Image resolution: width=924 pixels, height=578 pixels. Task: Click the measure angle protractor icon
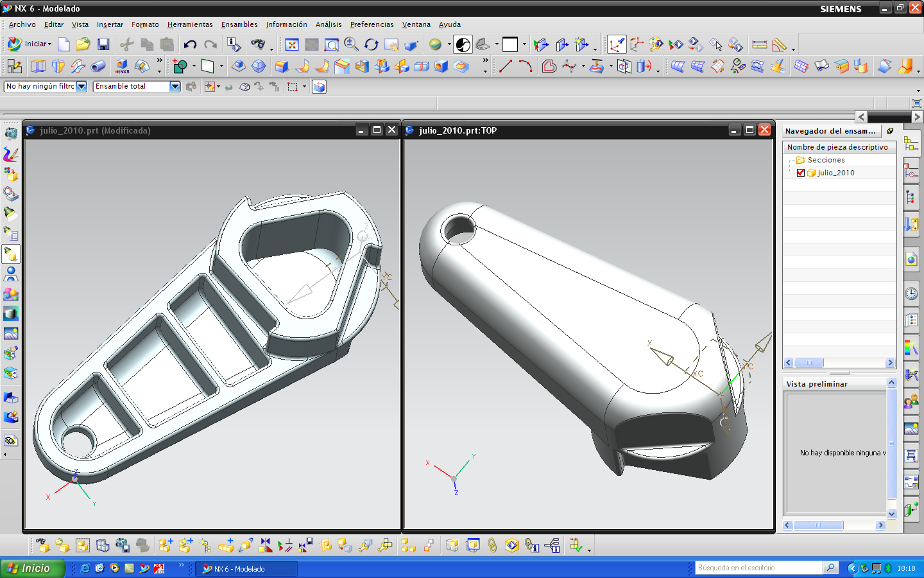780,44
